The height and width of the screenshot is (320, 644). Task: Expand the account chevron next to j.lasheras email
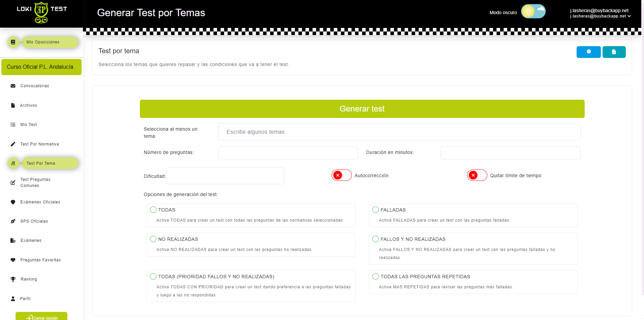tap(630, 16)
